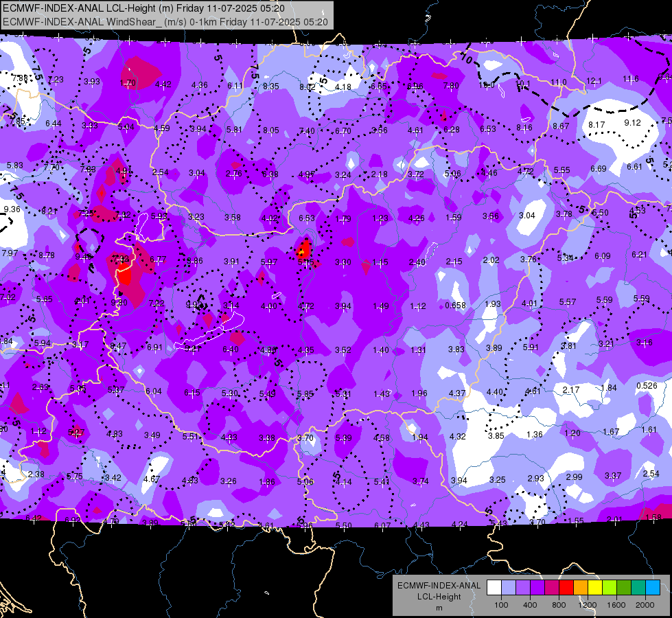Click the '100' label on the legend scale
The width and height of the screenshot is (672, 618).
point(502,605)
